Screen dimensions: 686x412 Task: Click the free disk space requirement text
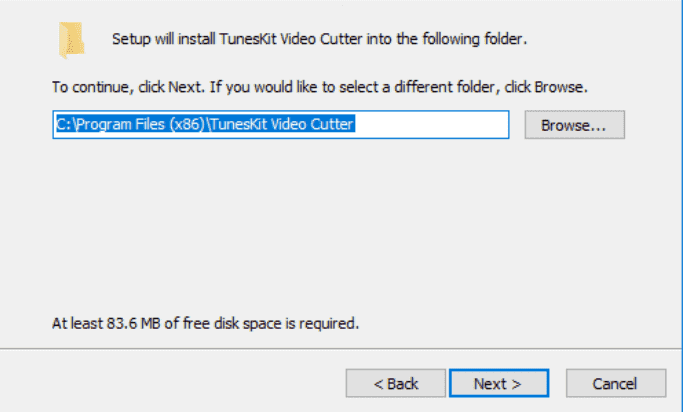205,324
